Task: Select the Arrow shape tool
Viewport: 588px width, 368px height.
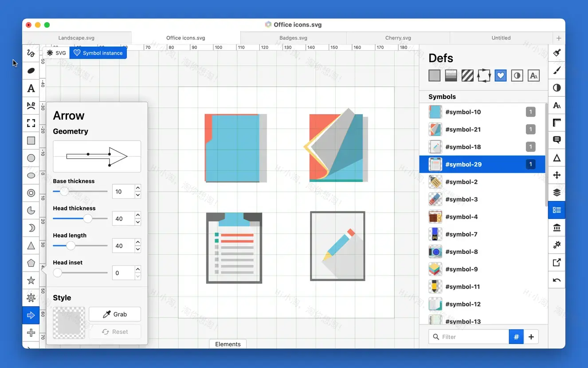Action: click(x=31, y=315)
